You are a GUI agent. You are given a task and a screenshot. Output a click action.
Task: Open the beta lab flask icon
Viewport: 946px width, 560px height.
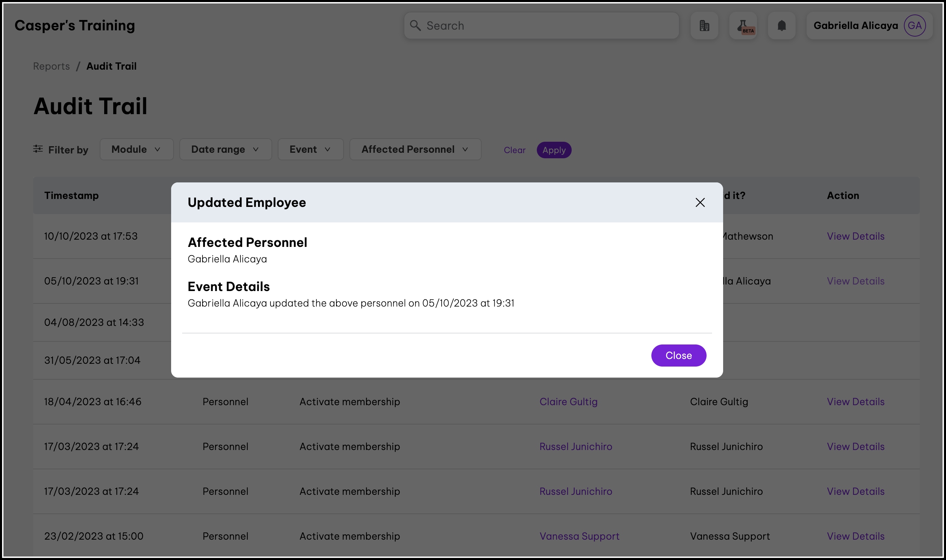[743, 26]
